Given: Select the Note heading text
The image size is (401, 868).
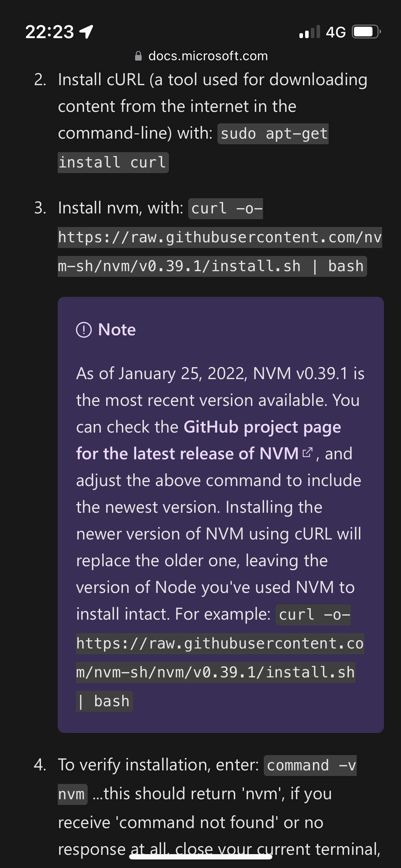Looking at the screenshot, I should click(x=117, y=330).
